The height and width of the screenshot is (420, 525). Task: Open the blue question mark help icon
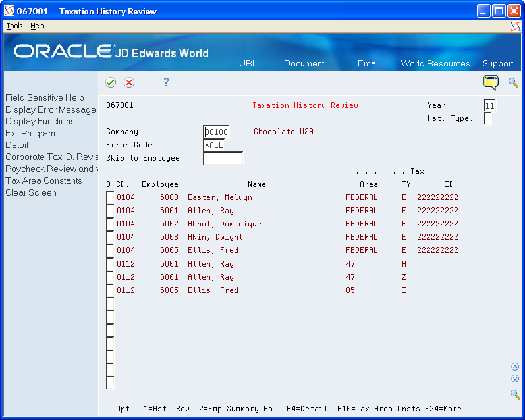(166, 82)
